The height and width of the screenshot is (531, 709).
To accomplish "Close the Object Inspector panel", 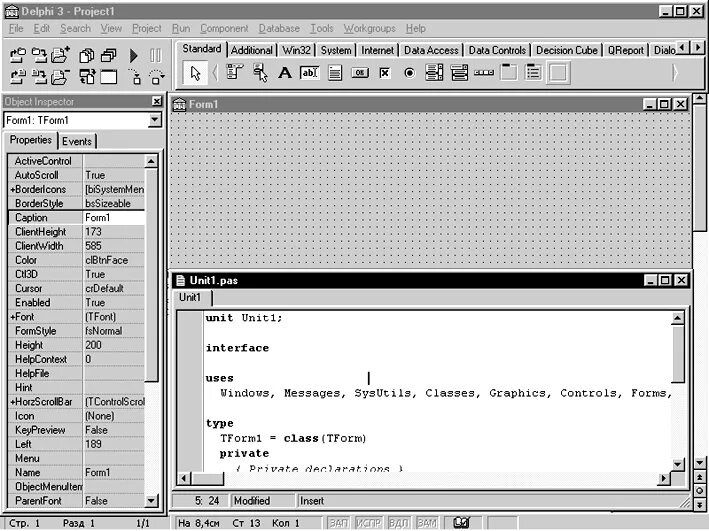I will (x=156, y=101).
